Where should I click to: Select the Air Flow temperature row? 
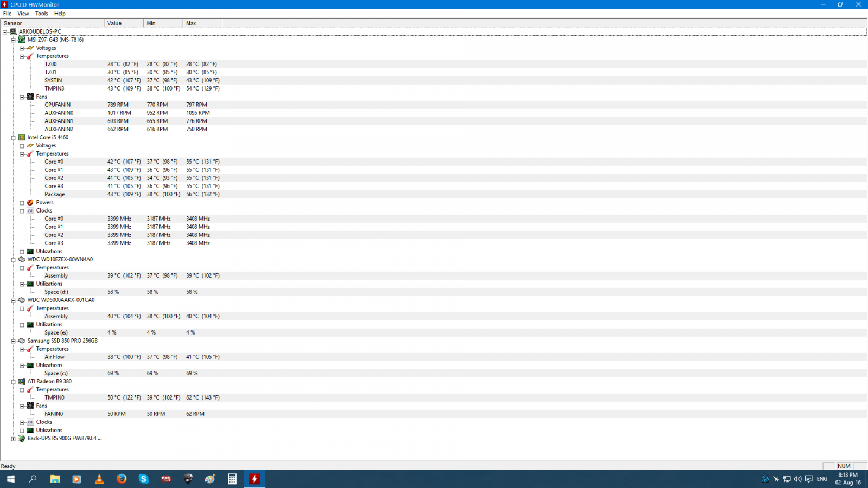(434, 357)
